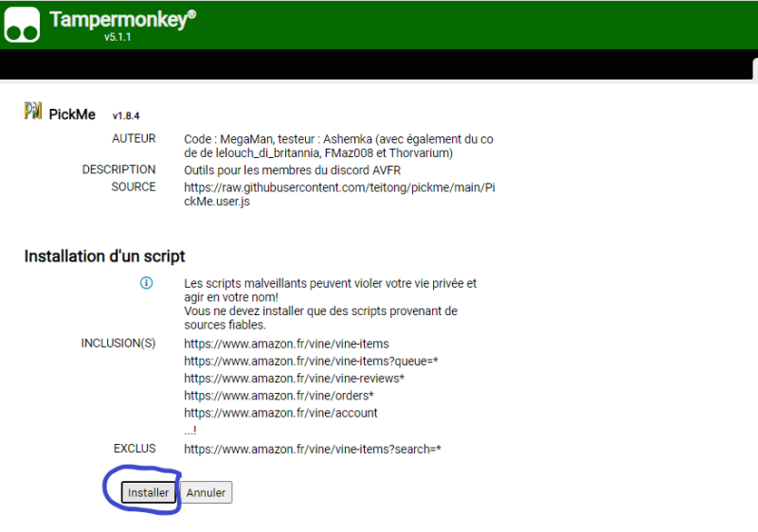Click the 'Les scripts malveillants' warning text
Viewport: 758px width, 532px height.
330,290
